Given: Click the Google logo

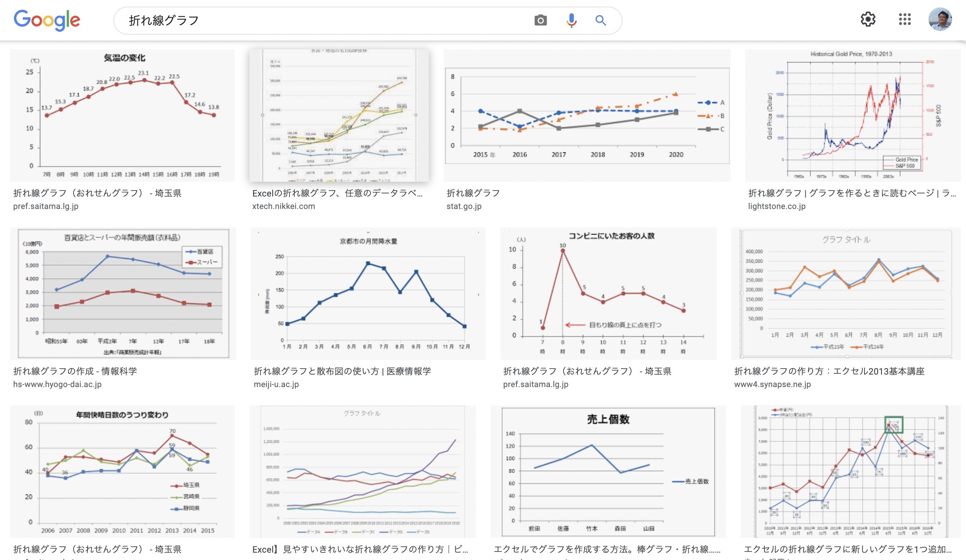Looking at the screenshot, I should 47,20.
